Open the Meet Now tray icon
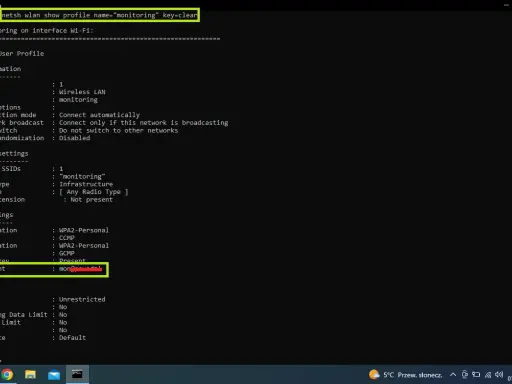 pos(465,375)
